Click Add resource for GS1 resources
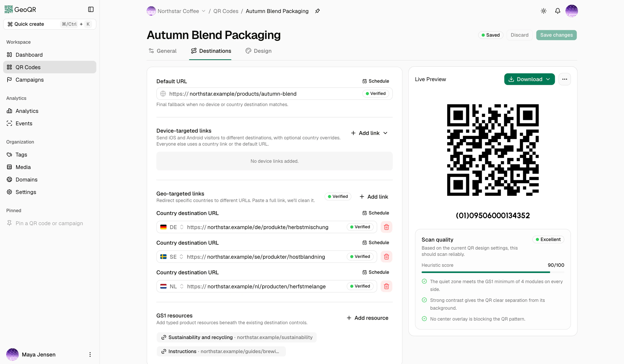 (368, 318)
